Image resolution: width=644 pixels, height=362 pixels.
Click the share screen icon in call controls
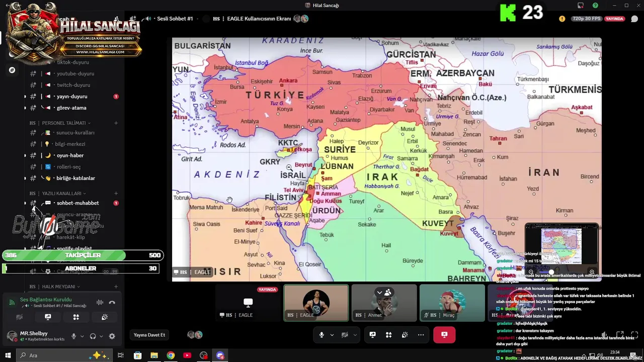pos(372,335)
